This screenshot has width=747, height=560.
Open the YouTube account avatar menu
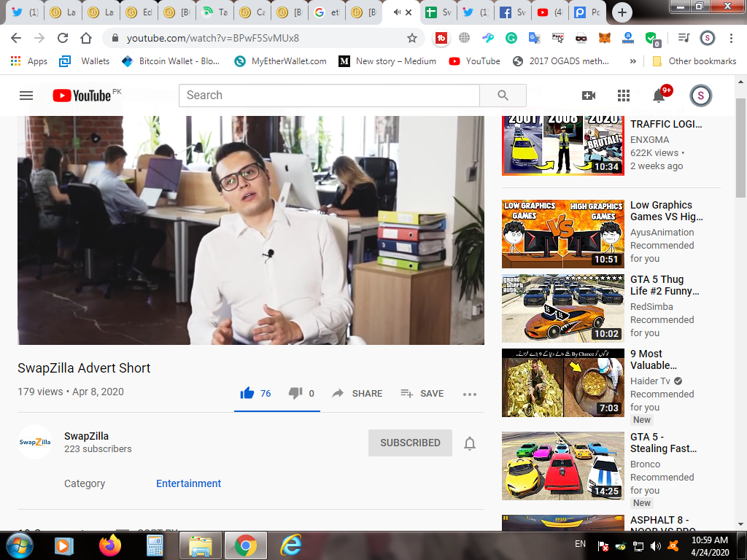click(700, 96)
